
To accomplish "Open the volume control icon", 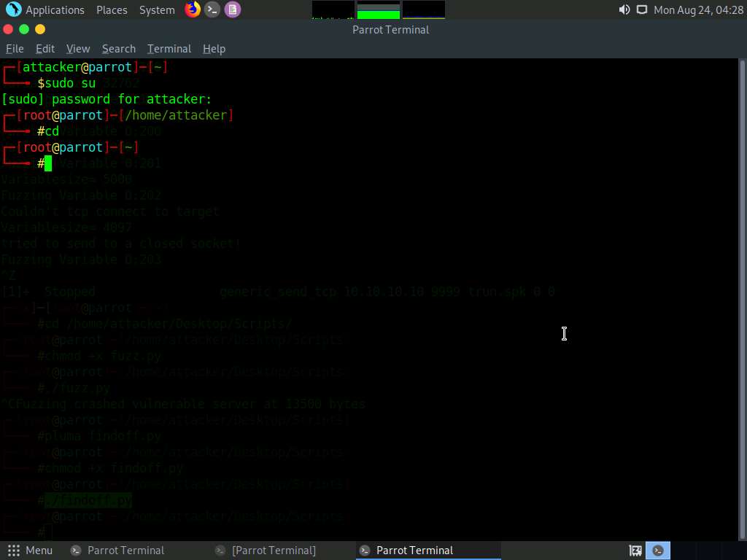I will tap(624, 9).
